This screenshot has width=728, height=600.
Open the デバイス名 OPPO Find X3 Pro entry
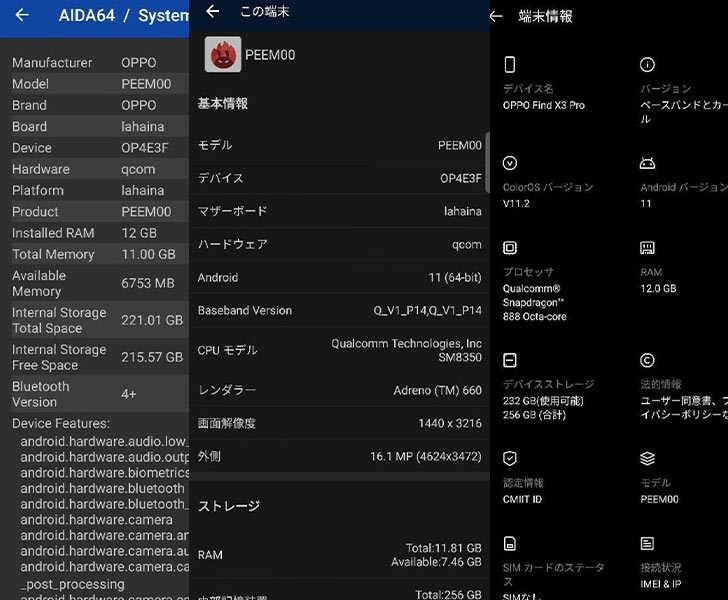tap(544, 97)
